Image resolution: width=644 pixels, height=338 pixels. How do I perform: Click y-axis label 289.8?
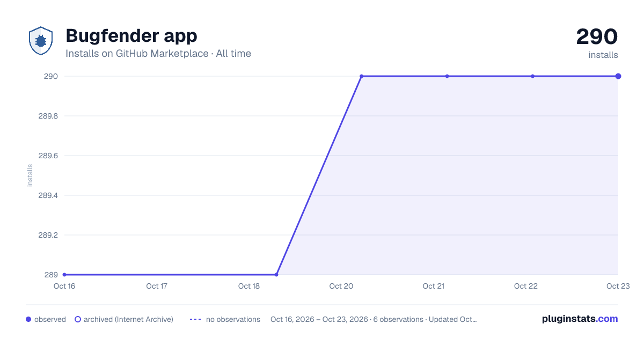coord(48,116)
